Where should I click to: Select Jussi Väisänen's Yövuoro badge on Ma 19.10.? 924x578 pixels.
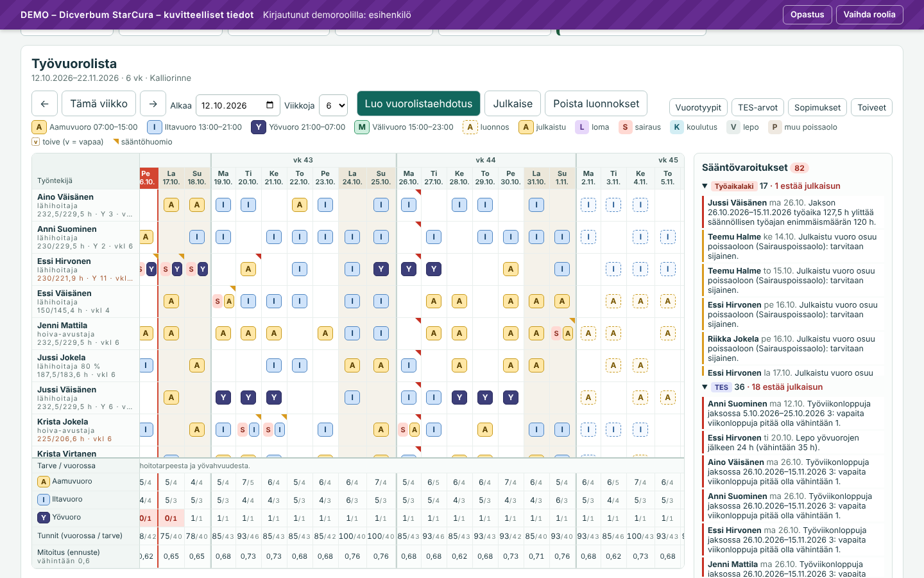(x=223, y=398)
